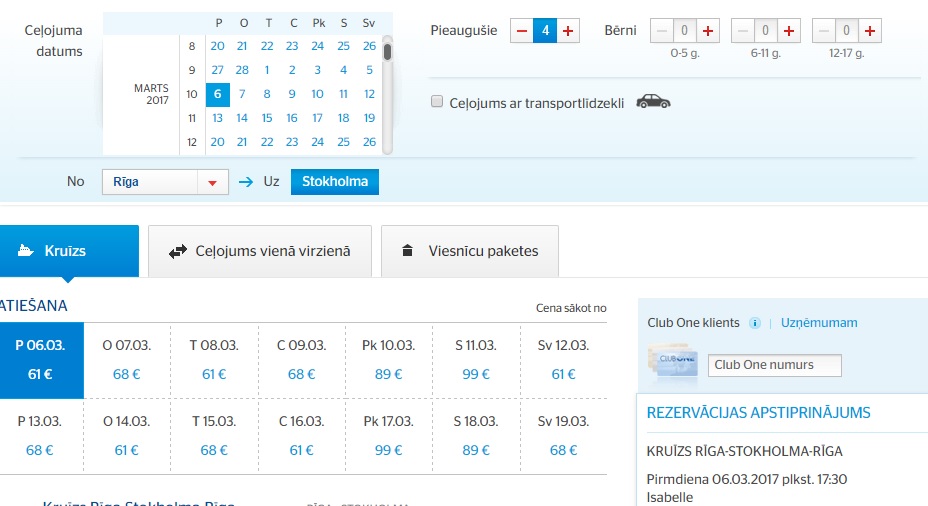
Task: Click the Uzņēmumam link
Action: [819, 323]
